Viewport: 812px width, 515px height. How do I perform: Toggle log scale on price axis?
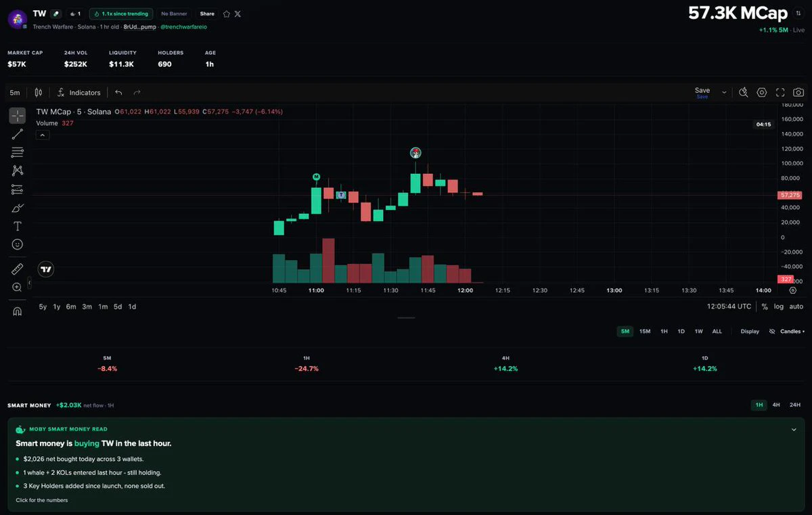[x=779, y=307]
